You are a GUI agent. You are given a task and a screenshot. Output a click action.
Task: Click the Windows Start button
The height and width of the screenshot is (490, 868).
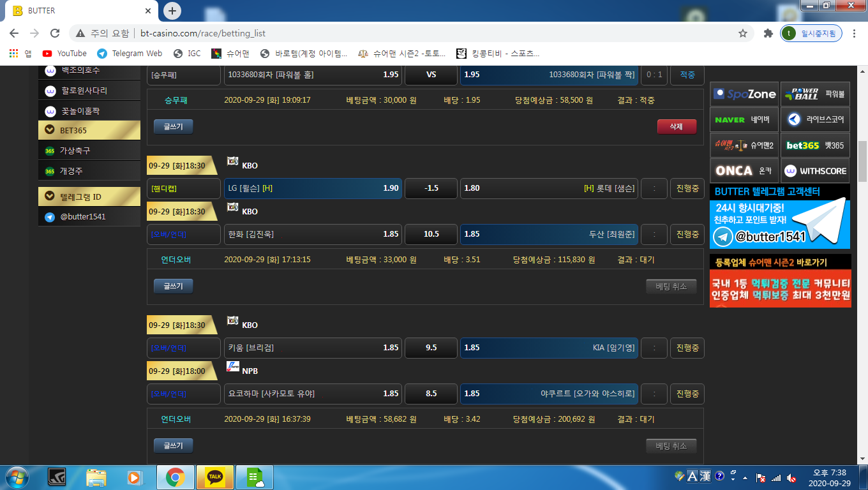click(x=15, y=477)
